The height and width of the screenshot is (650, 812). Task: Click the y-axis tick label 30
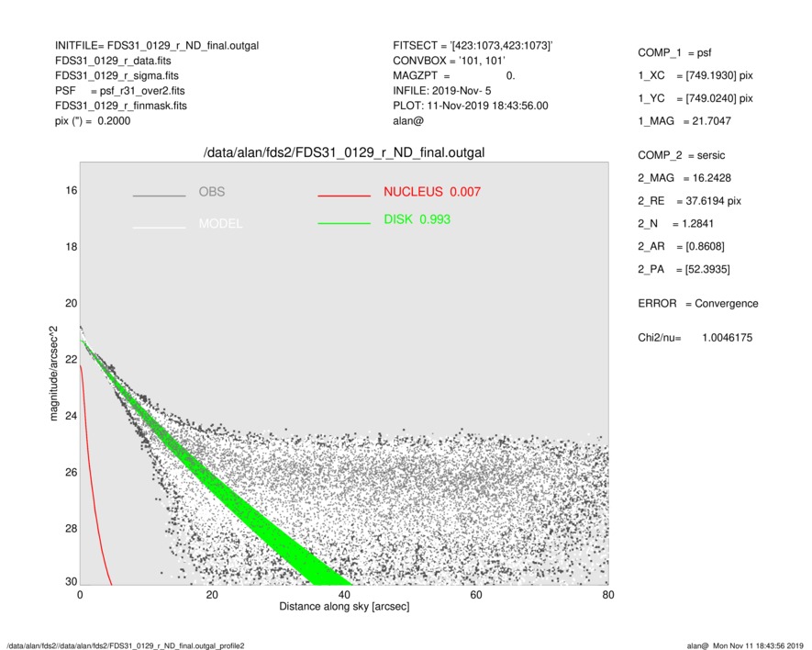click(x=71, y=581)
